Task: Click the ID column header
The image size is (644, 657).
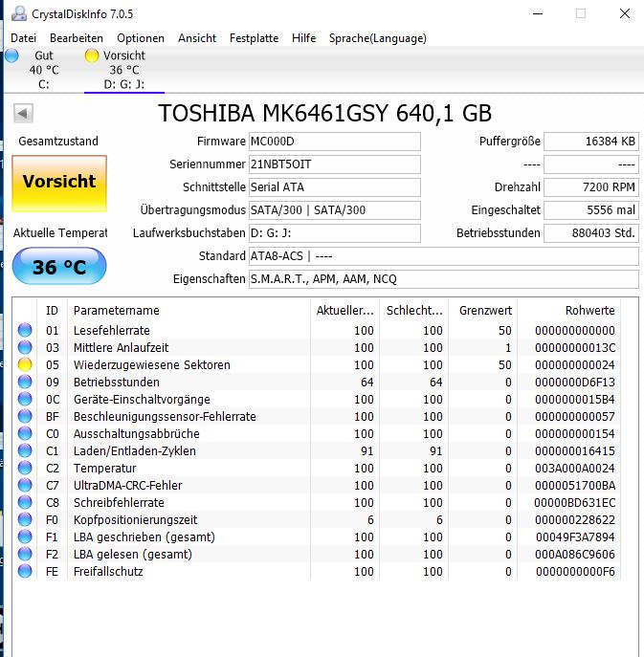Action: (x=52, y=311)
